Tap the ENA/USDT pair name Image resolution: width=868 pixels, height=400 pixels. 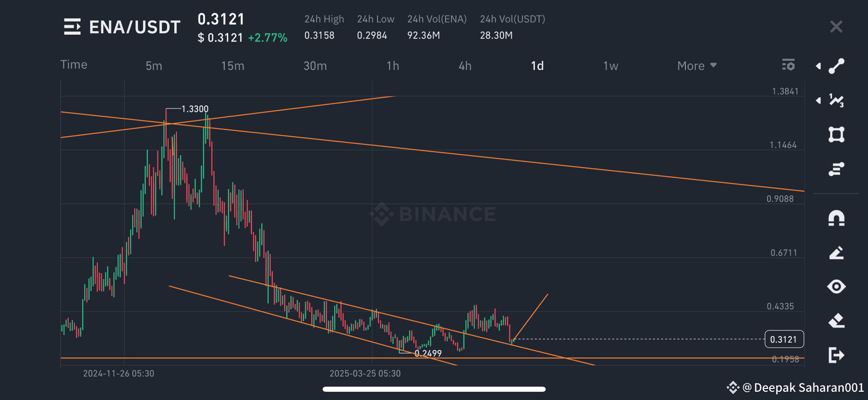135,27
